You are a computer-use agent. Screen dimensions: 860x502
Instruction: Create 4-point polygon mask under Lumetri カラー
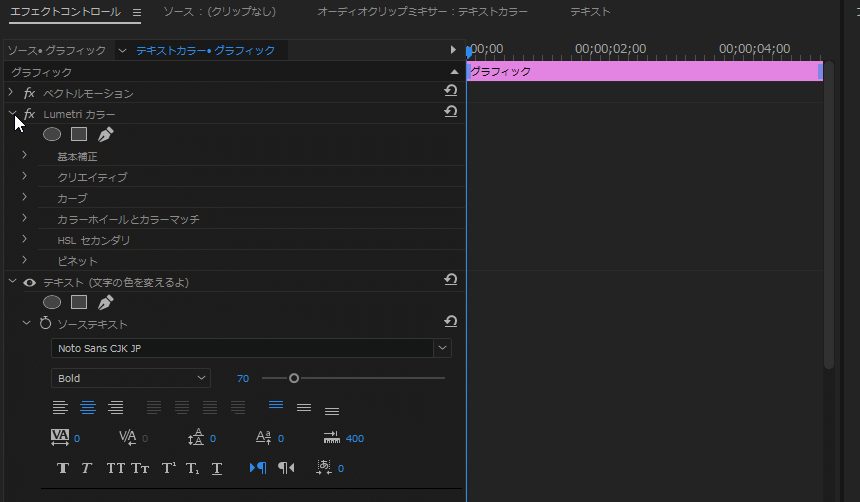(79, 134)
